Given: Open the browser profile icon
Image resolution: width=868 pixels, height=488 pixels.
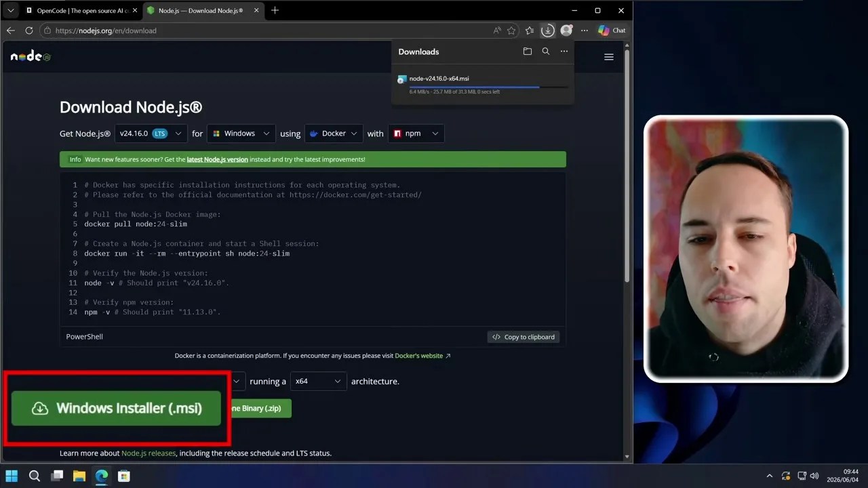Looking at the screenshot, I should (566, 30).
